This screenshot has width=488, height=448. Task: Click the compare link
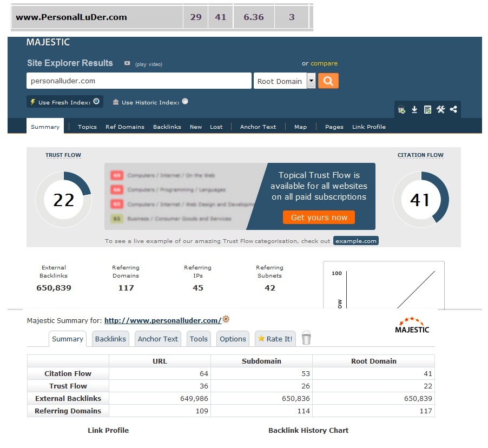[x=324, y=63]
